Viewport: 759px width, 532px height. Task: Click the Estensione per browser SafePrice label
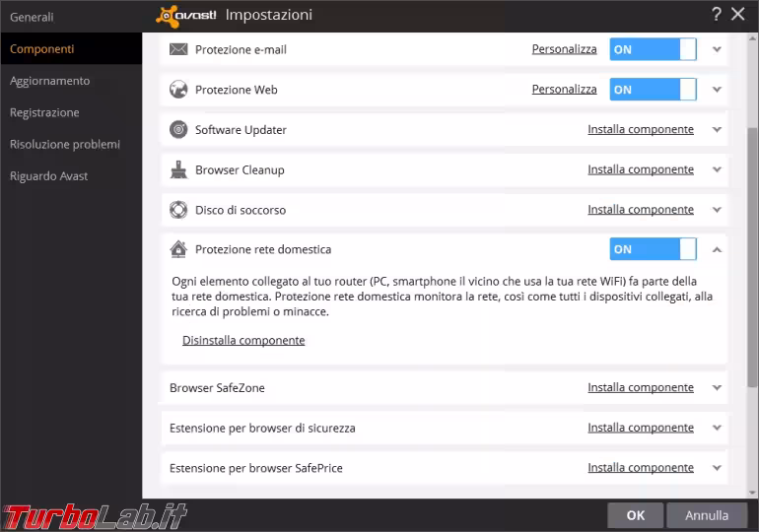click(256, 468)
